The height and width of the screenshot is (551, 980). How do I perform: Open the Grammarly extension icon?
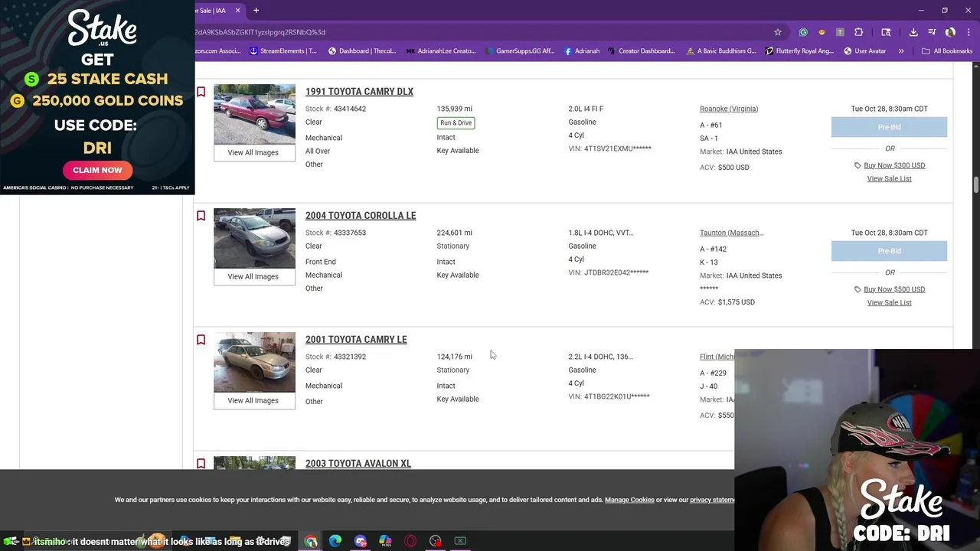[803, 32]
